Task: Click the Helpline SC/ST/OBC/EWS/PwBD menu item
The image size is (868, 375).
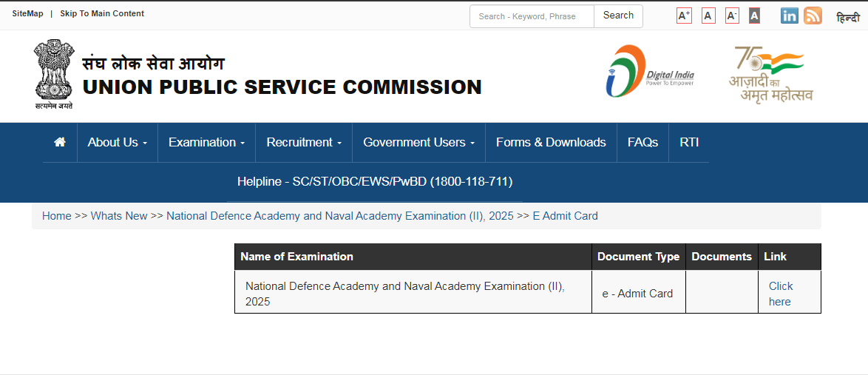Action: tap(375, 182)
